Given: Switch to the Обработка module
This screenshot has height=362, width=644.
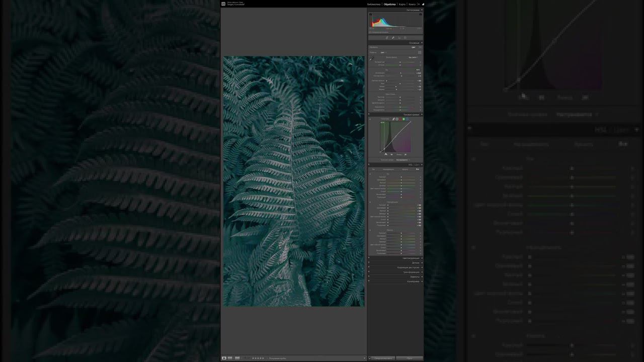Looking at the screenshot, I should (390, 4).
